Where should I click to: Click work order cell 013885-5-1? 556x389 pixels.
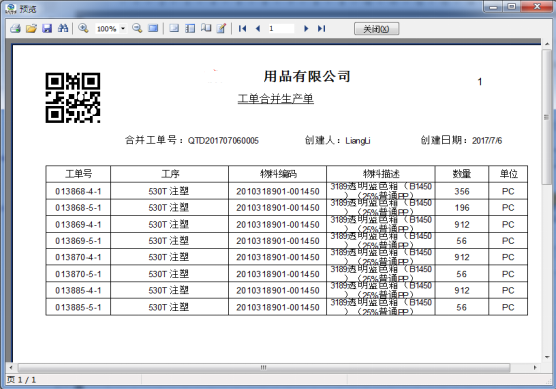click(x=78, y=307)
